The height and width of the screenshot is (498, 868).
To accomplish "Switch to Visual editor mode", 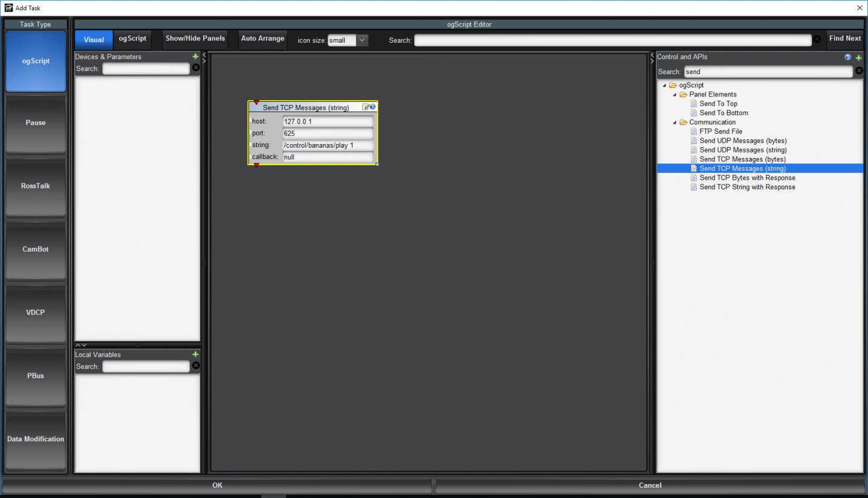I will point(93,40).
